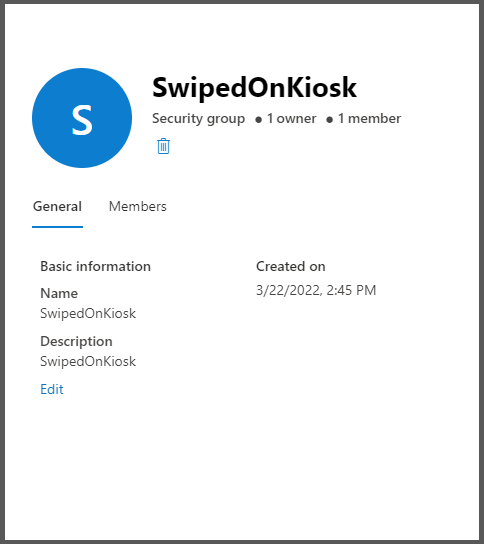Click the bullet dot before 1 owner
Image resolution: width=484 pixels, height=544 pixels.
[x=258, y=120]
